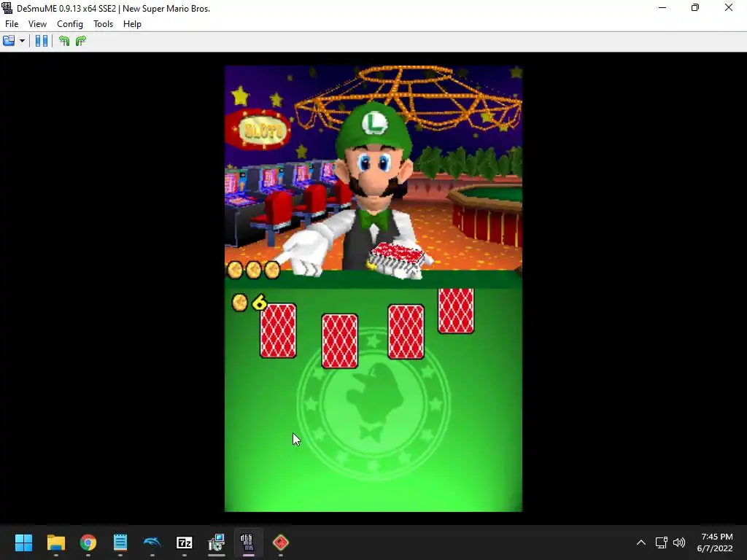Image resolution: width=747 pixels, height=560 pixels.
Task: Pick the second face-down card, the lowest one
Action: tap(340, 341)
